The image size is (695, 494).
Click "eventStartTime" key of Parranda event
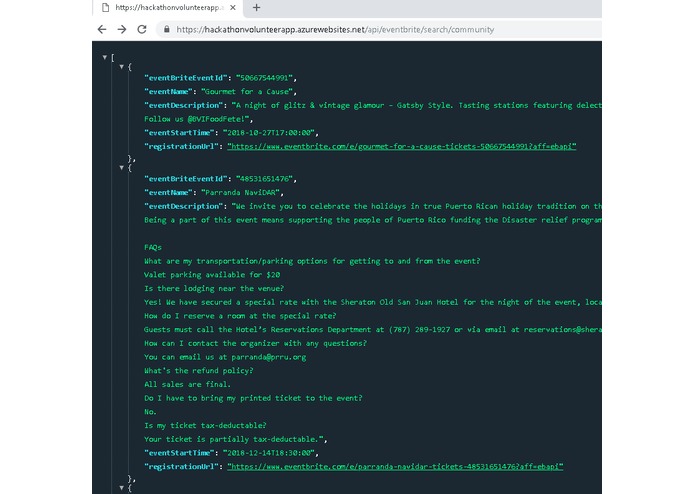click(x=179, y=453)
